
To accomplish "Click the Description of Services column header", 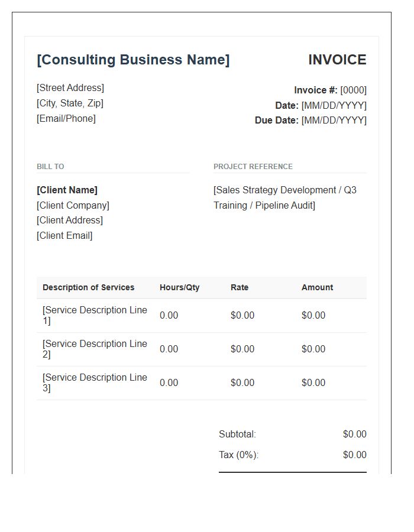I will tap(89, 287).
